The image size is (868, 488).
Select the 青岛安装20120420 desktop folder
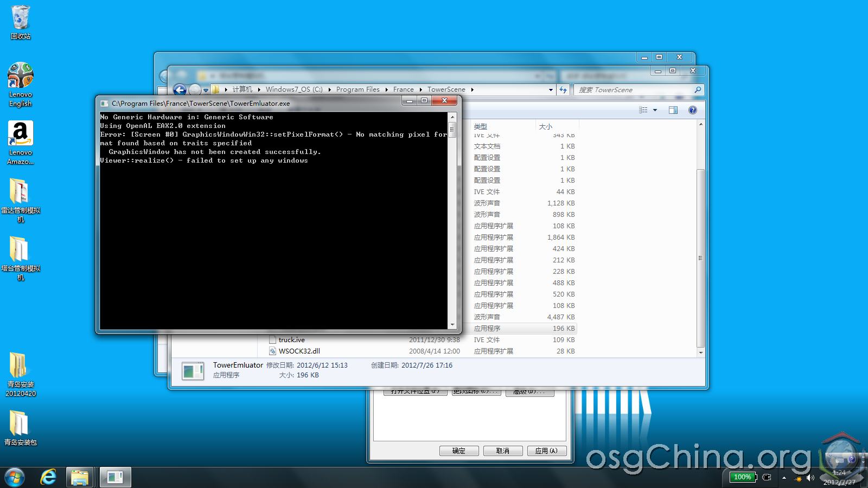tap(21, 375)
